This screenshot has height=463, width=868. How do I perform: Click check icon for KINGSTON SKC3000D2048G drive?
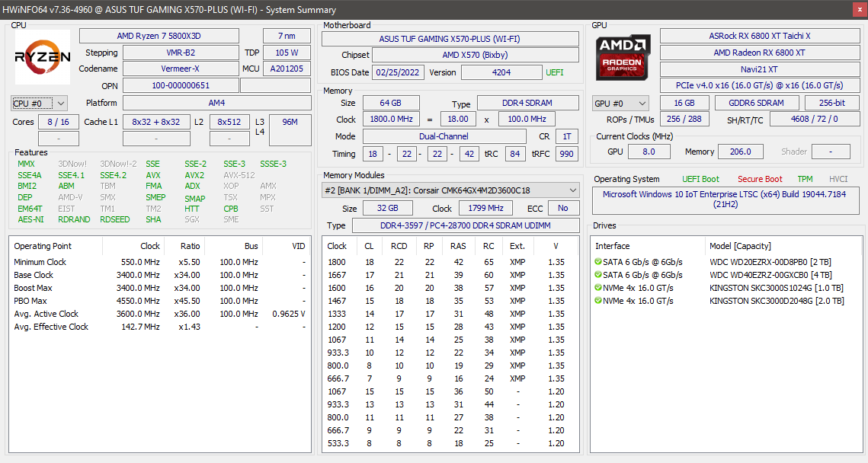[x=598, y=301]
